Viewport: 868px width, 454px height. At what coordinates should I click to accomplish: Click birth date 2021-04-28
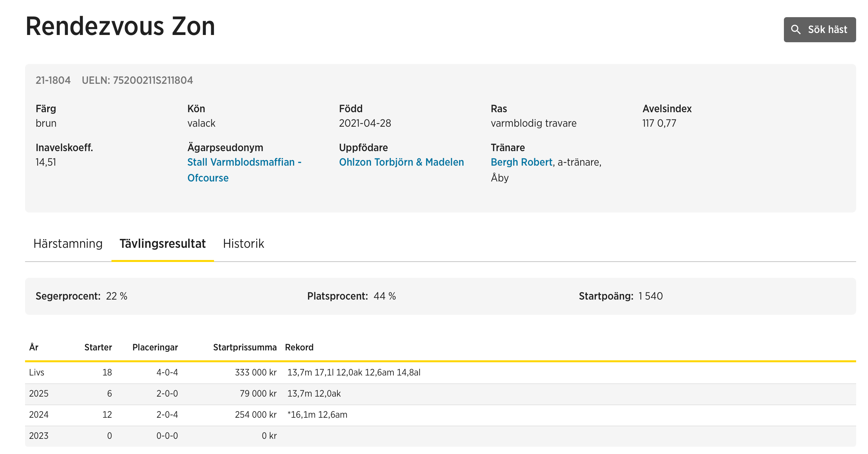tap(365, 123)
